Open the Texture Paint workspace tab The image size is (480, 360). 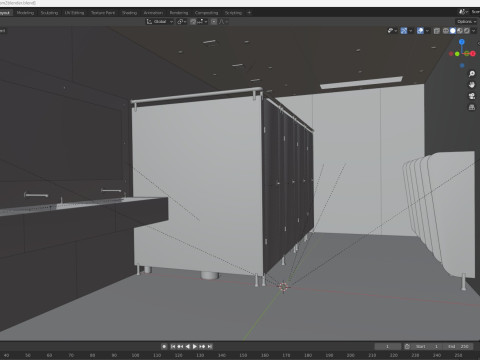pos(103,13)
